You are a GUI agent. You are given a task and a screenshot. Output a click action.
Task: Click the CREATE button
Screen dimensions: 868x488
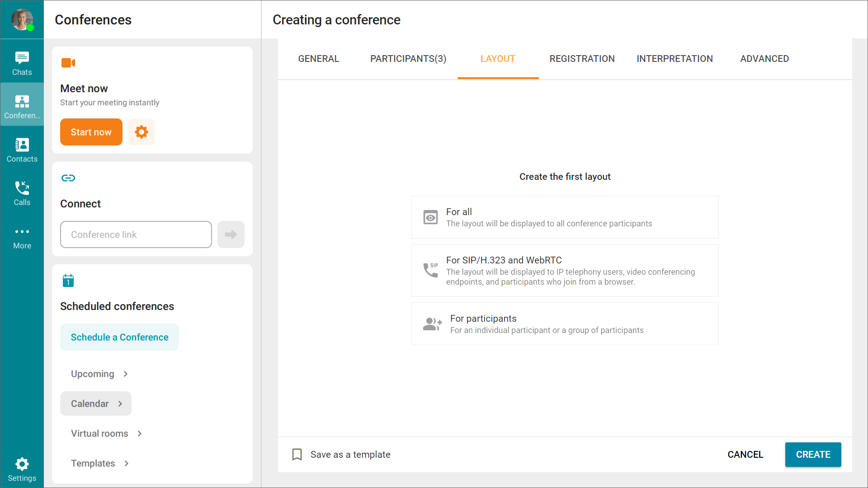813,455
